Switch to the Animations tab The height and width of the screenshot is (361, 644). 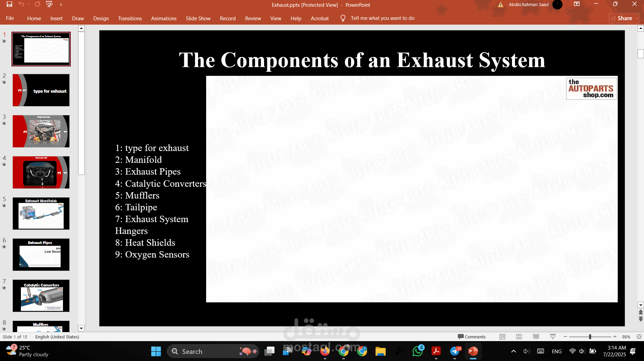click(x=164, y=18)
